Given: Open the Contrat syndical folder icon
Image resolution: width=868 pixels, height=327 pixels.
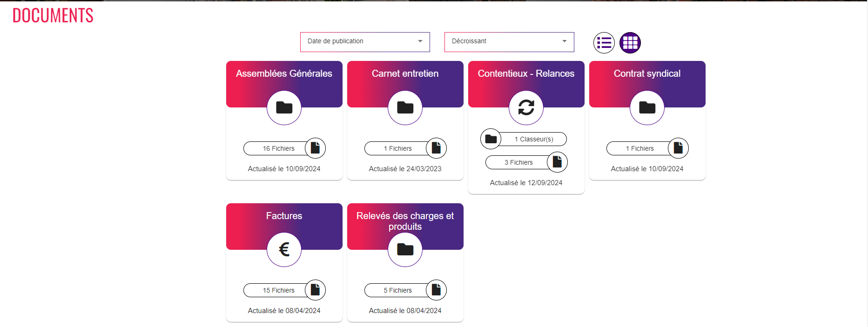Looking at the screenshot, I should 647,107.
